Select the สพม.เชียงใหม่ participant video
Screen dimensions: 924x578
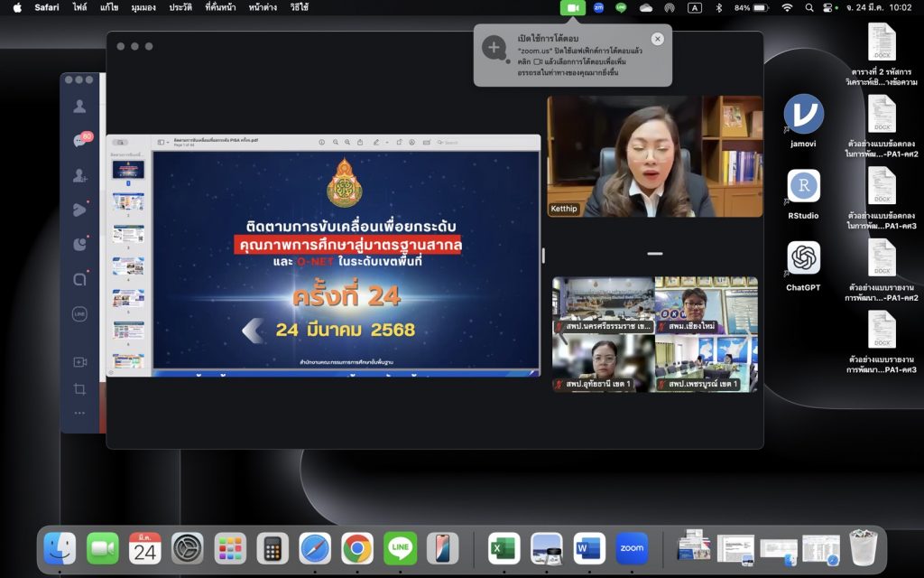(x=707, y=305)
